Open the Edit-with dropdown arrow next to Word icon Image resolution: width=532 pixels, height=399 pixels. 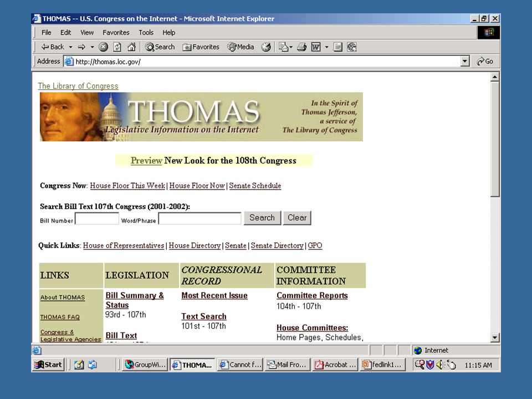(x=326, y=47)
